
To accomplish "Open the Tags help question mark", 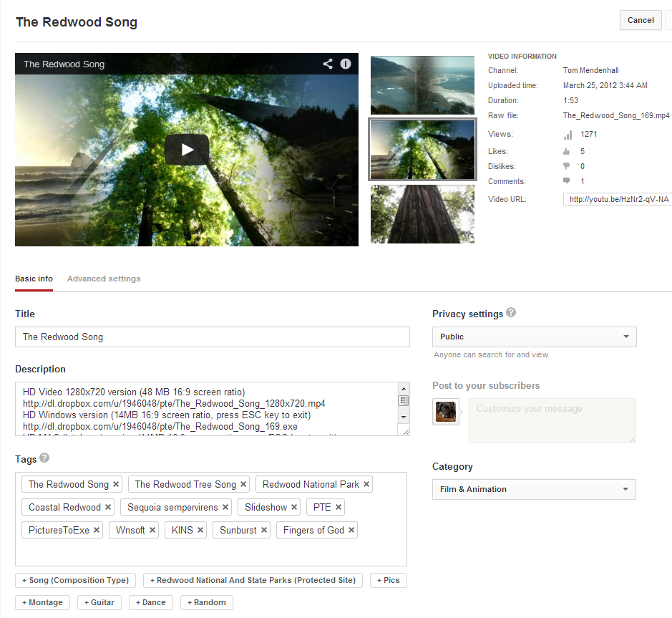I will [x=44, y=458].
